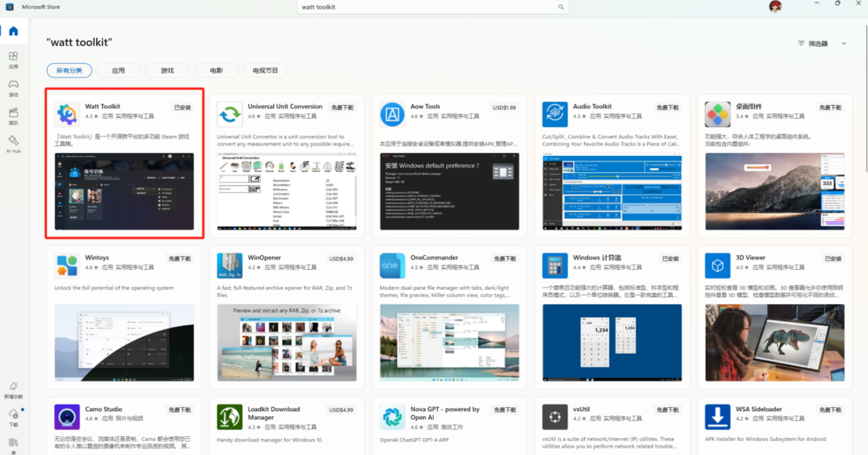Open the WinOpener screenshot preview
The width and height of the screenshot is (868, 455).
coord(287,342)
